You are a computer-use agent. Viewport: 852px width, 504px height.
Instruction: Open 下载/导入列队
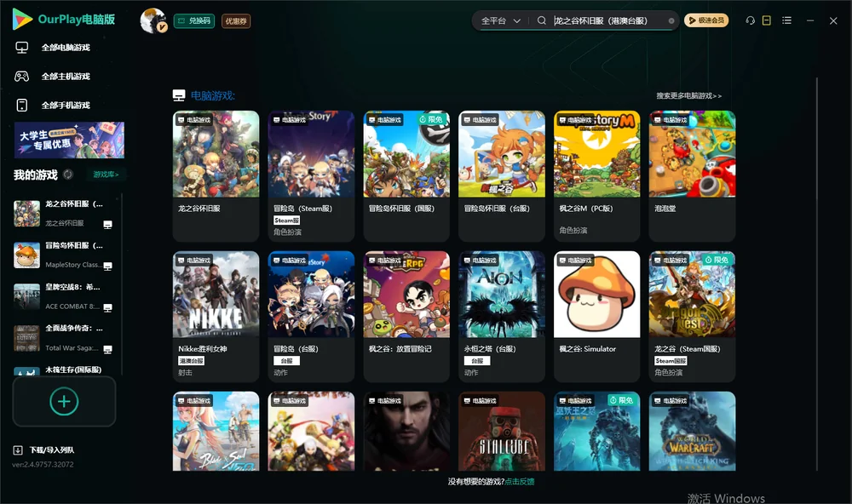44,450
